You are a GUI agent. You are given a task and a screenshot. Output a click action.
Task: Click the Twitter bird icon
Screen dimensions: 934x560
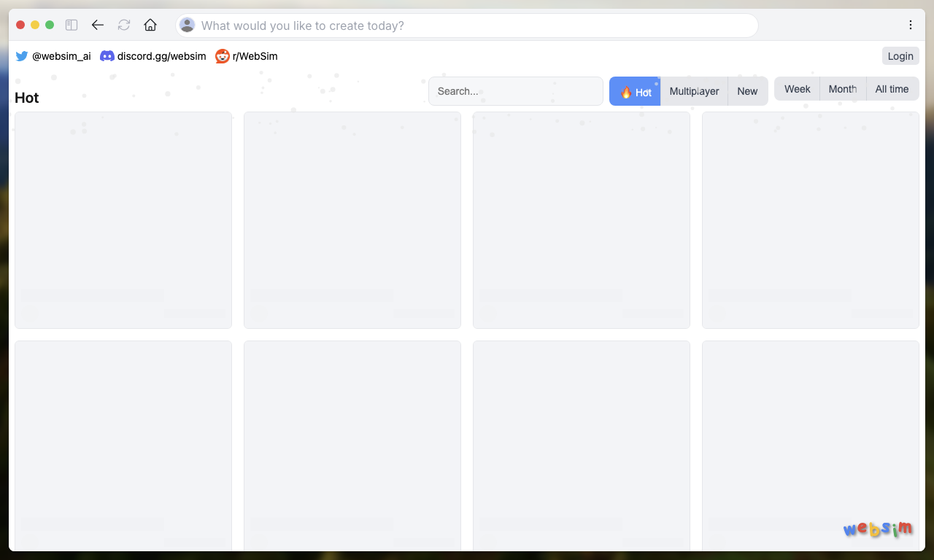22,56
